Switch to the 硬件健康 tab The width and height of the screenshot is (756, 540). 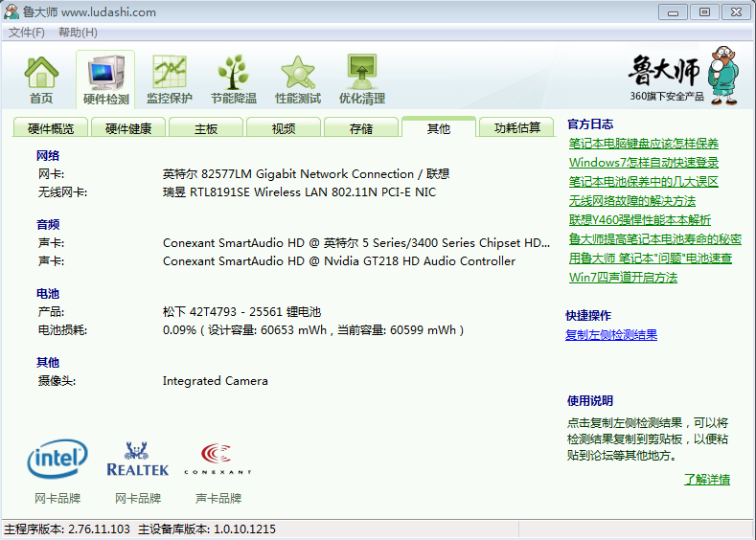128,128
